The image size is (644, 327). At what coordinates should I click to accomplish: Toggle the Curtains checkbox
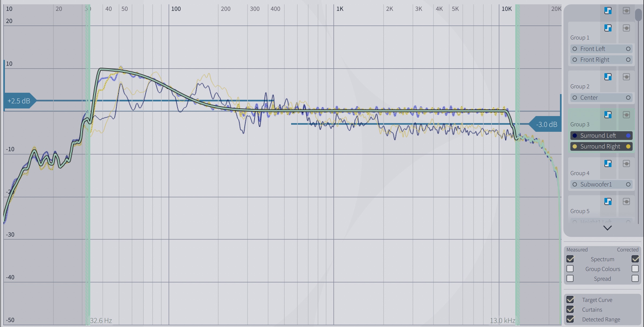coord(570,309)
